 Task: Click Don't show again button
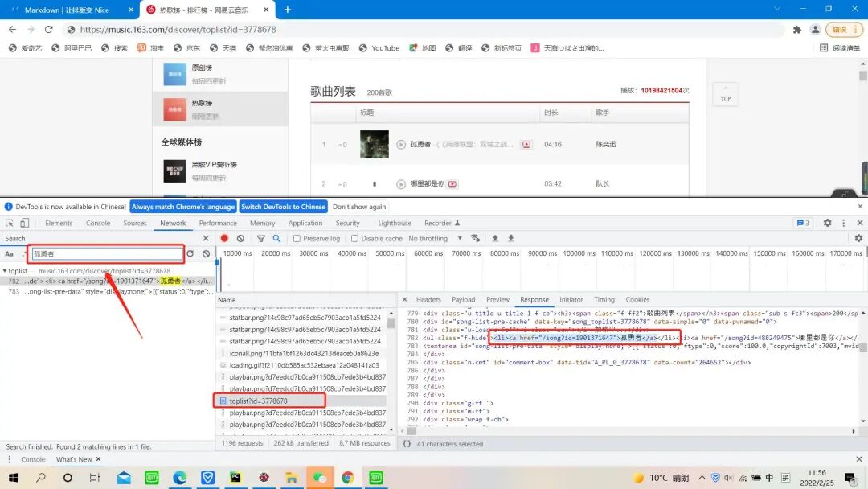[359, 207]
